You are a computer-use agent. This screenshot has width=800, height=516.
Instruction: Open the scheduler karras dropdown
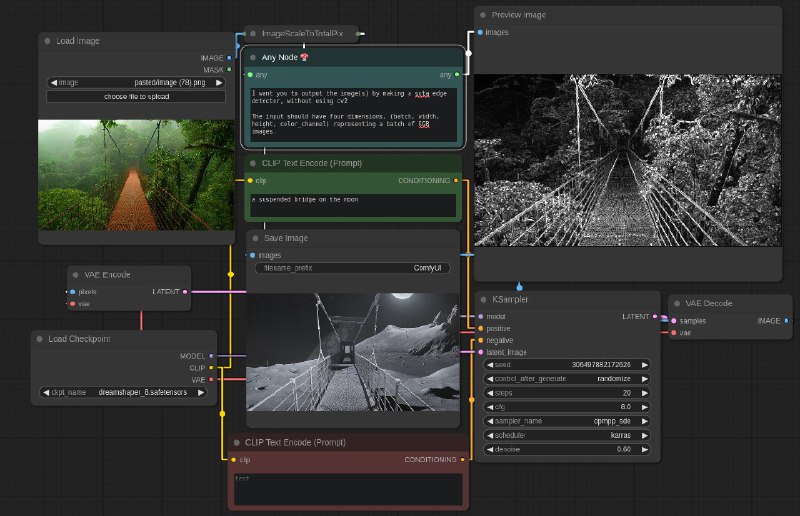pos(567,435)
